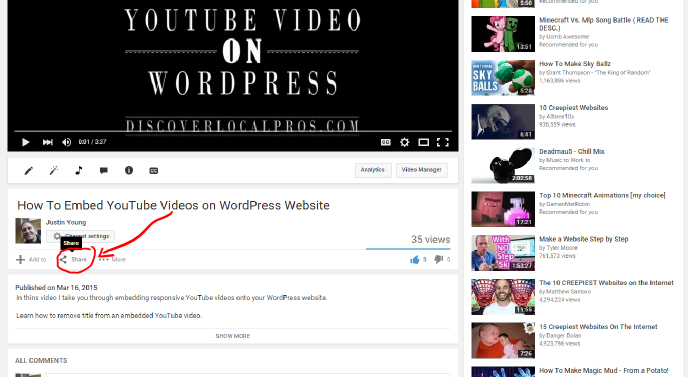
Task: Open player settings gear icon
Action: click(405, 142)
